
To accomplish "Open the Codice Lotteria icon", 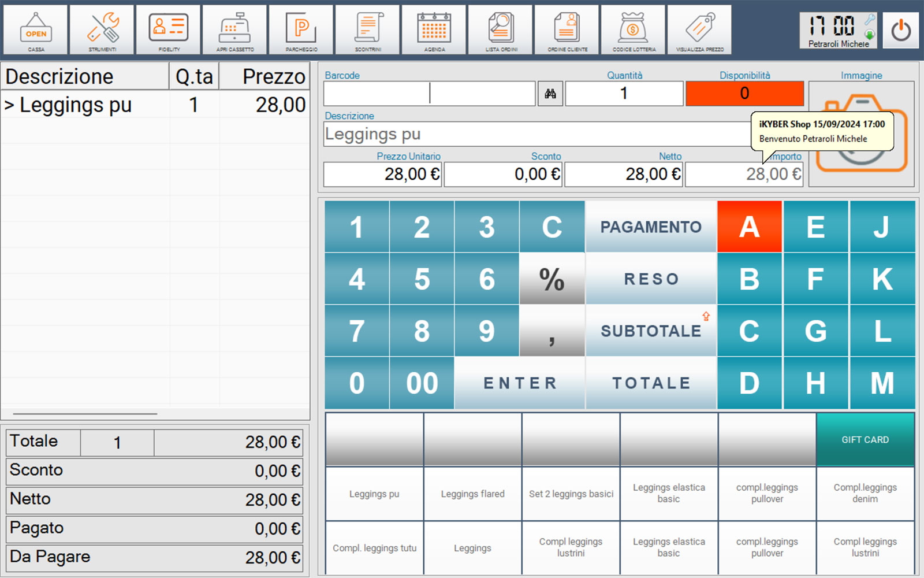I will pos(634,30).
